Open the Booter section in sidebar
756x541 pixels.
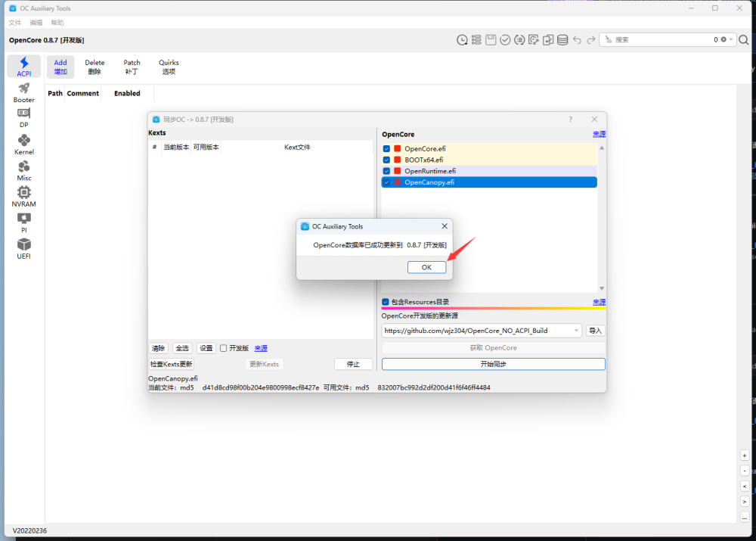tap(23, 92)
